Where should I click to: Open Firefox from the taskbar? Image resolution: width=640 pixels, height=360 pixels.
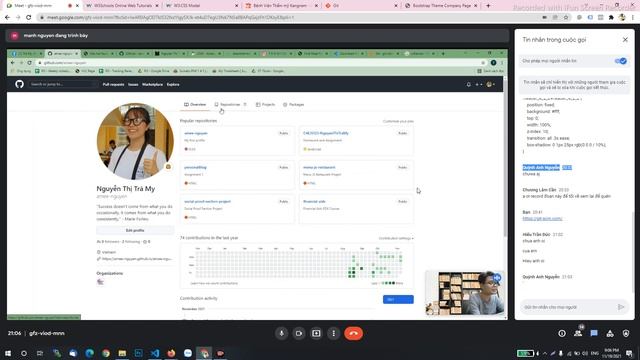[x=171, y=353]
